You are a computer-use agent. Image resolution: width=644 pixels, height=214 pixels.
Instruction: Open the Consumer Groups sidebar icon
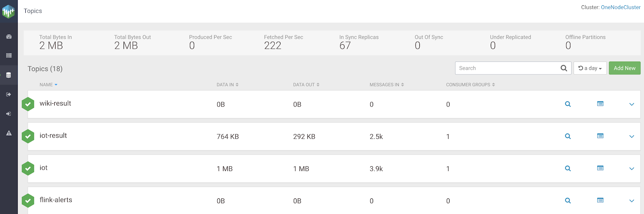[9, 114]
